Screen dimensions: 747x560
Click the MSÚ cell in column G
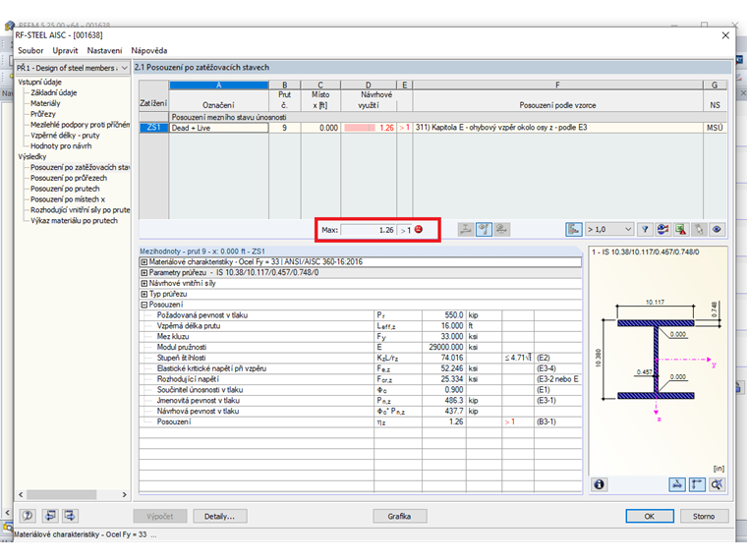click(716, 128)
